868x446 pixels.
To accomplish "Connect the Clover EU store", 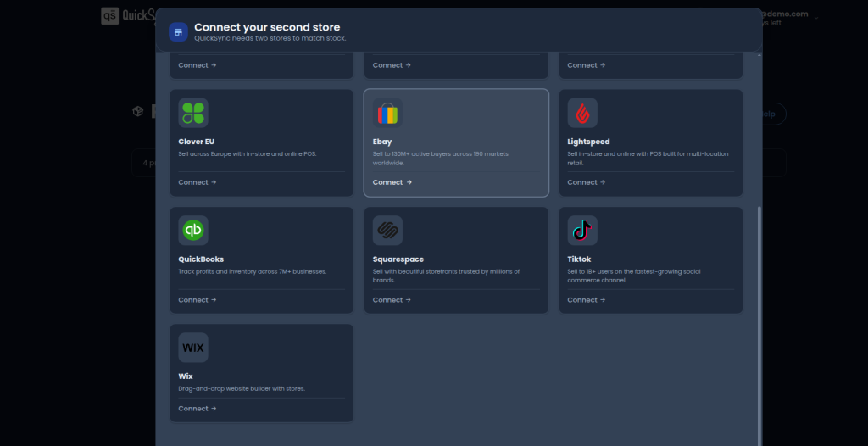I will coord(197,182).
